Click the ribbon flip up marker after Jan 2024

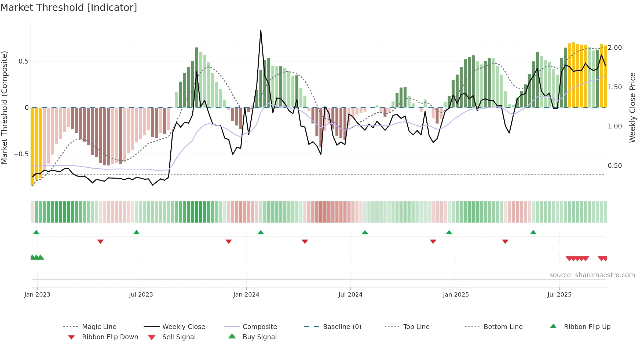261,232
